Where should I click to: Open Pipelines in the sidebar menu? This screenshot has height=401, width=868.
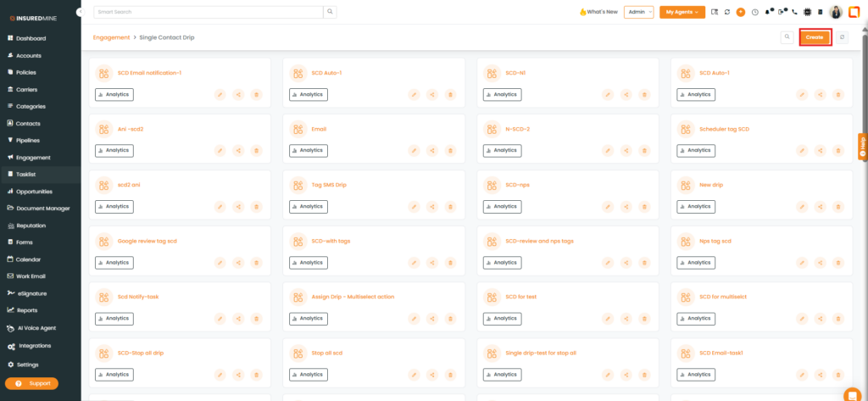tap(28, 140)
